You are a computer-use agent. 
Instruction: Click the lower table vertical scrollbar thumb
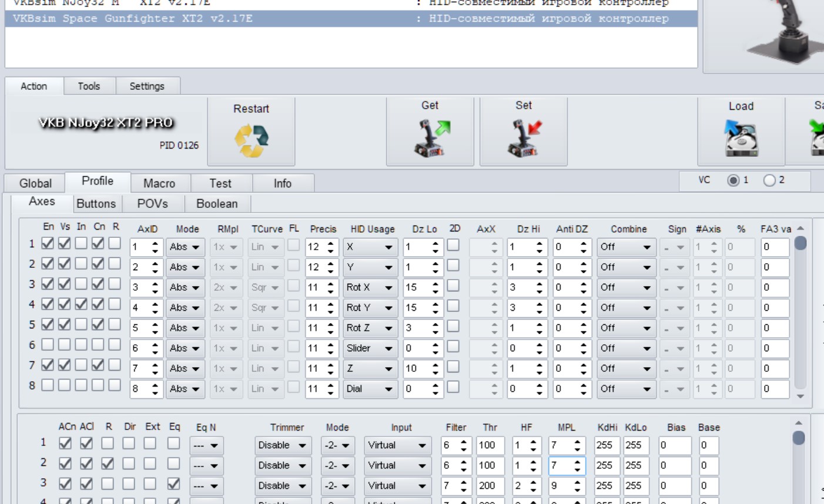tap(798, 438)
